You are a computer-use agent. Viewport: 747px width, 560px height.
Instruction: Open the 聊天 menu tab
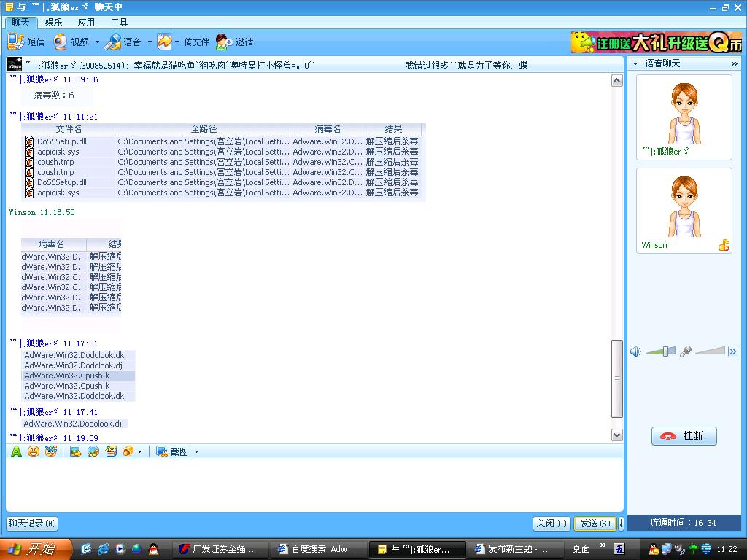(20, 22)
